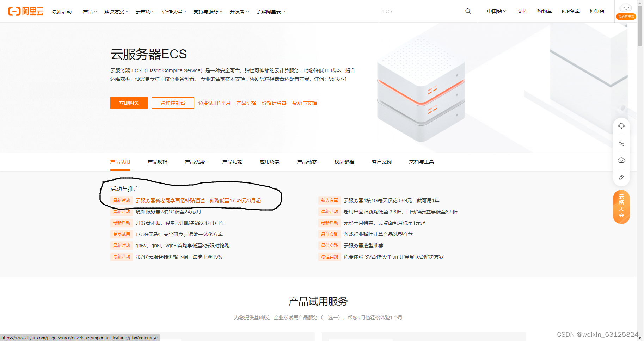
Task: Click the 产品试用服务 section heading
Action: tap(318, 301)
